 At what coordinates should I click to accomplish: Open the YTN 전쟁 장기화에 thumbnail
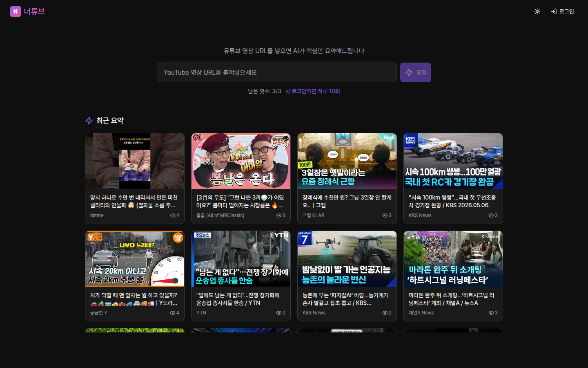(241, 259)
